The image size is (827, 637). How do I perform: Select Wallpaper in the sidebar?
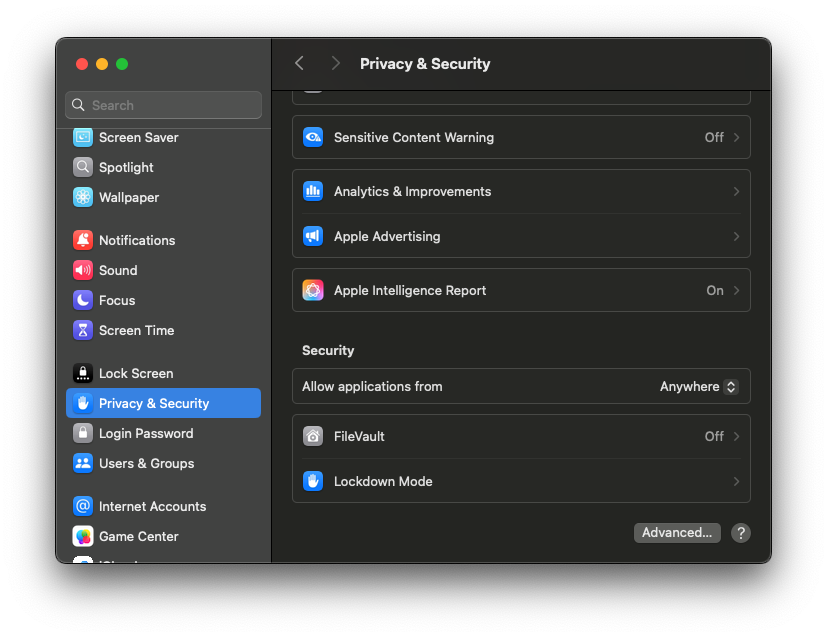(164, 198)
